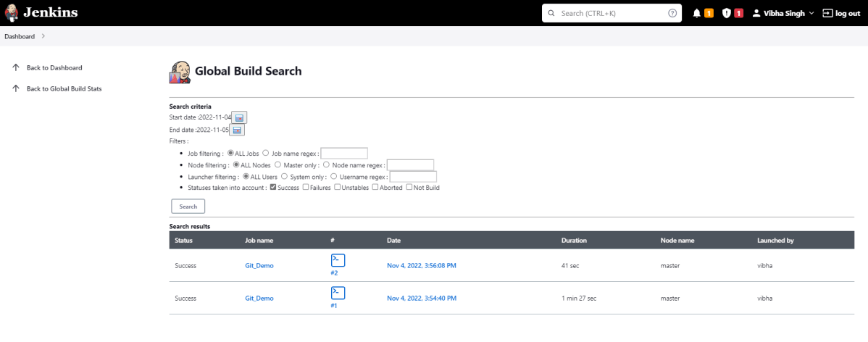Viewport: 868px width, 342px height.
Task: Select the System only launcher option
Action: click(284, 176)
